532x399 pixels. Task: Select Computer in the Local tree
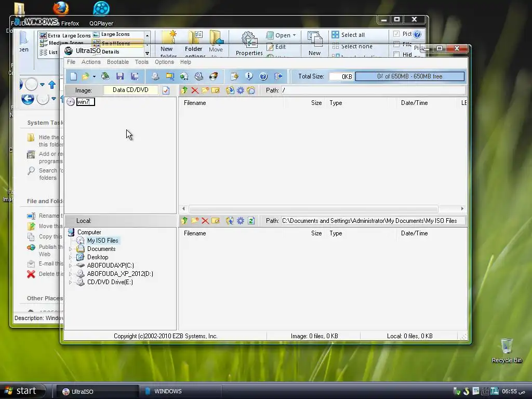[89, 232]
